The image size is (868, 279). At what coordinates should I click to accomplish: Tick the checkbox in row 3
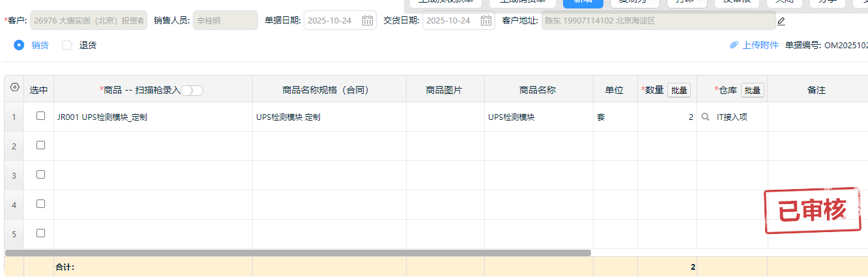[40, 175]
